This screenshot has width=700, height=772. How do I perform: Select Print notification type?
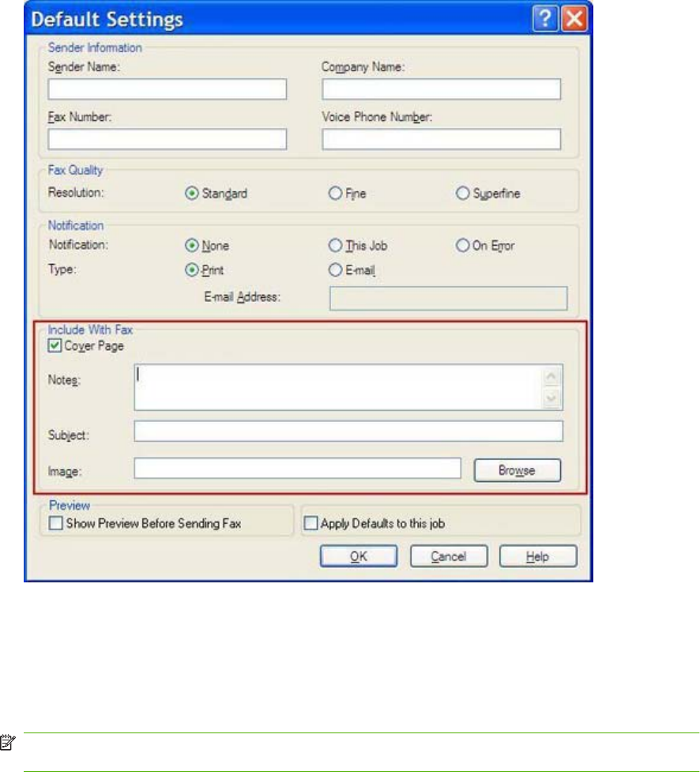coord(191,269)
